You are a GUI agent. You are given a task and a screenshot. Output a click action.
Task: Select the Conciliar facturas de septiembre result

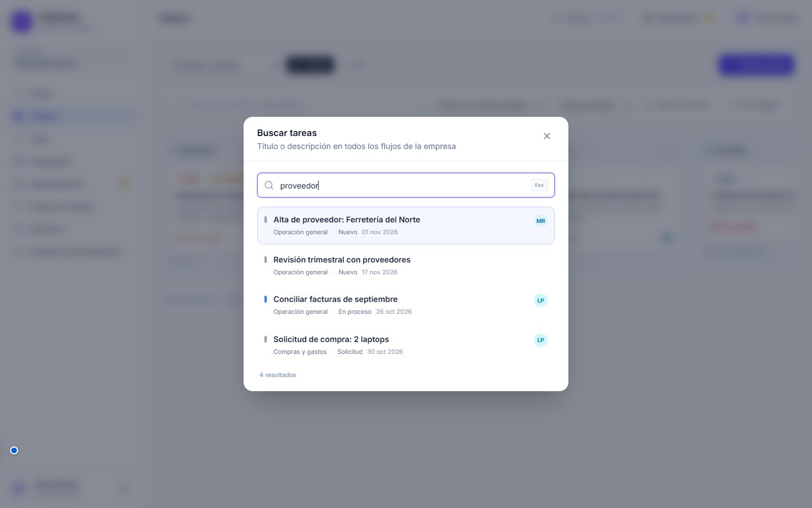[406, 305]
